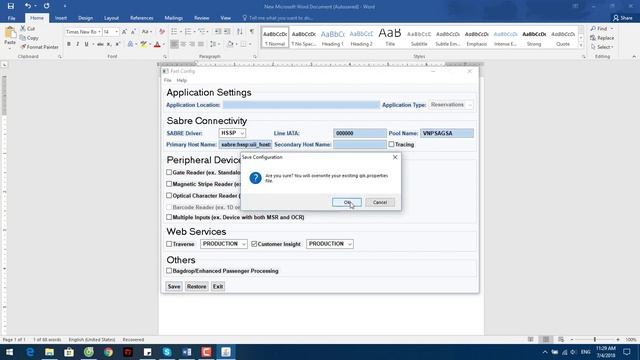Enable Multiple Inputs checkbox
The height and width of the screenshot is (360, 640).
click(169, 217)
